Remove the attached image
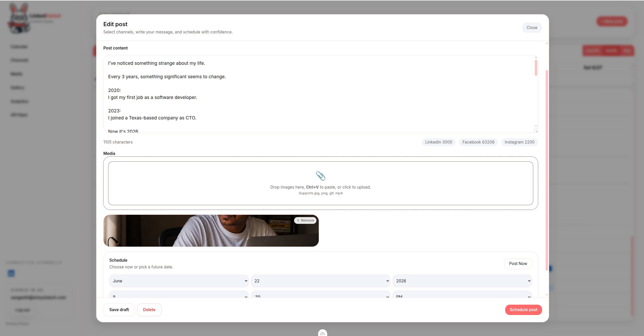 click(305, 220)
